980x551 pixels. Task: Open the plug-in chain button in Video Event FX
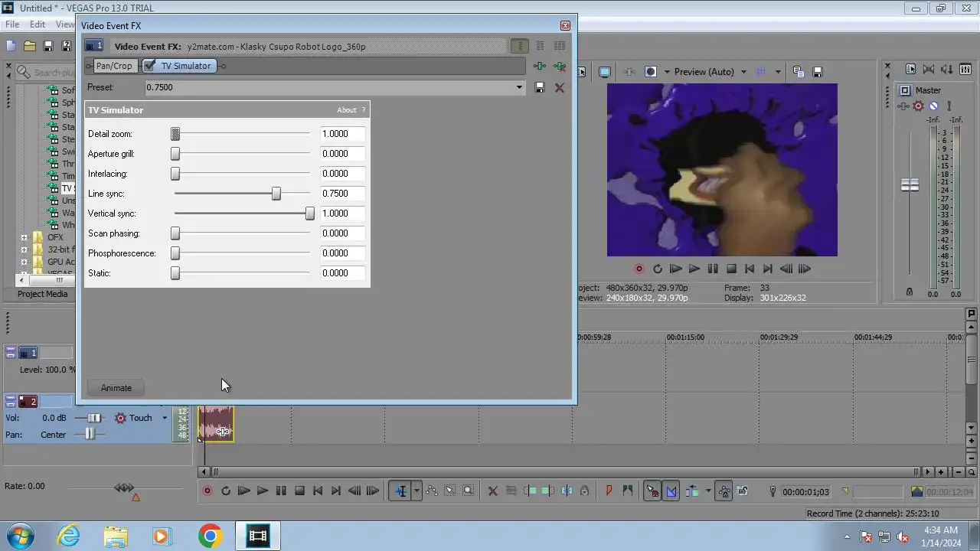coord(540,67)
